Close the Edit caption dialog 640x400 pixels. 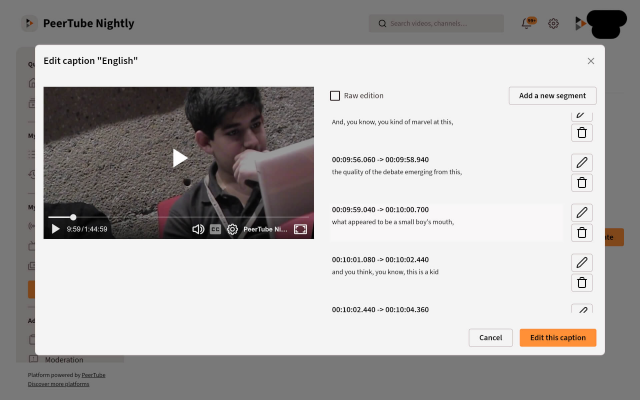[x=590, y=61]
